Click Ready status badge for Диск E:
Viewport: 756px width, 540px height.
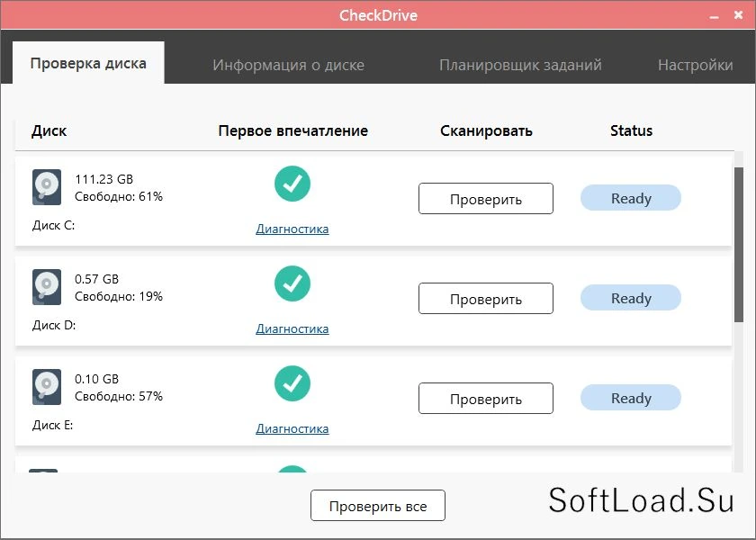point(631,397)
